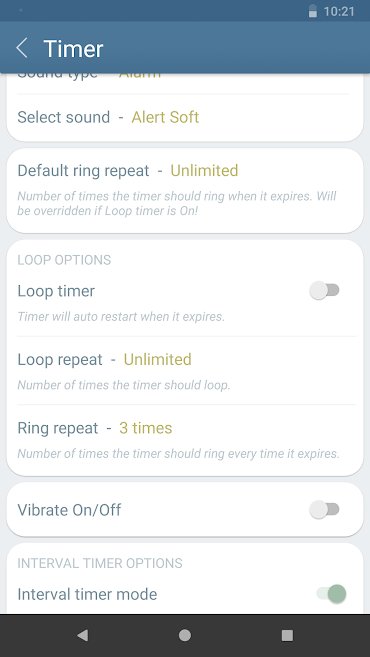Viewport: 370px width, 657px height.
Task: Tap the Interval timer mode label
Action: 87,594
